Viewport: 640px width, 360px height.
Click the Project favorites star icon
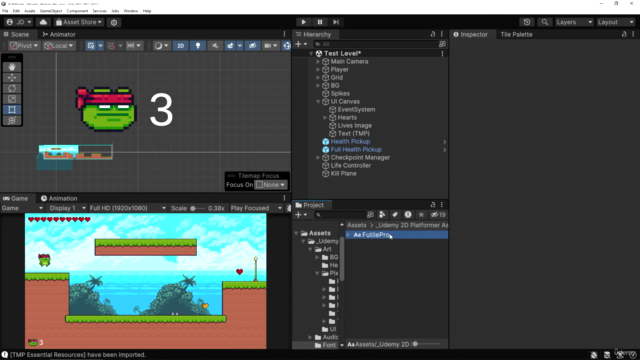tap(421, 215)
